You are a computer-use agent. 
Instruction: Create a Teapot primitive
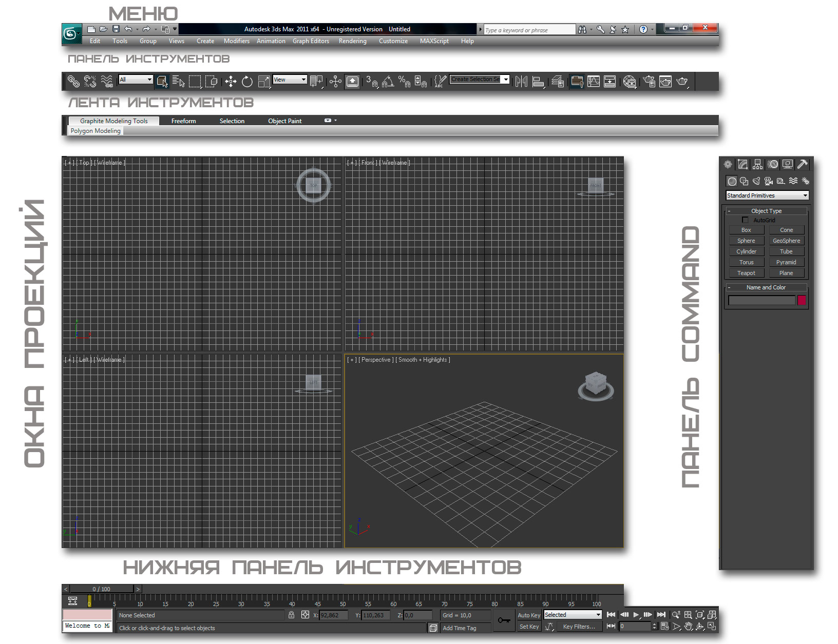click(x=746, y=273)
